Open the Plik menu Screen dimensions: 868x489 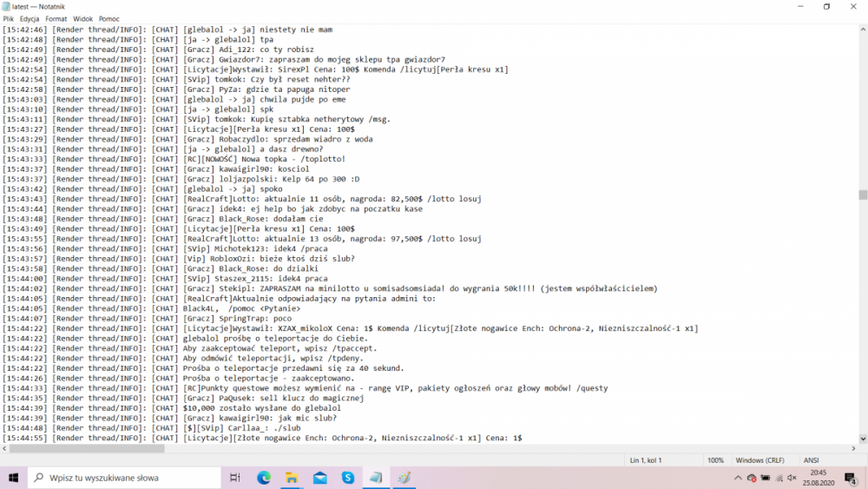tap(9, 18)
